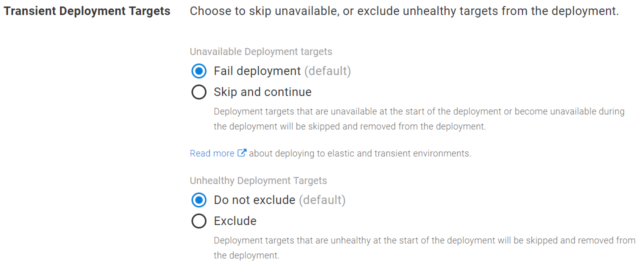Open the Read more link
Viewport: 644px width, 267px height.
[212, 153]
